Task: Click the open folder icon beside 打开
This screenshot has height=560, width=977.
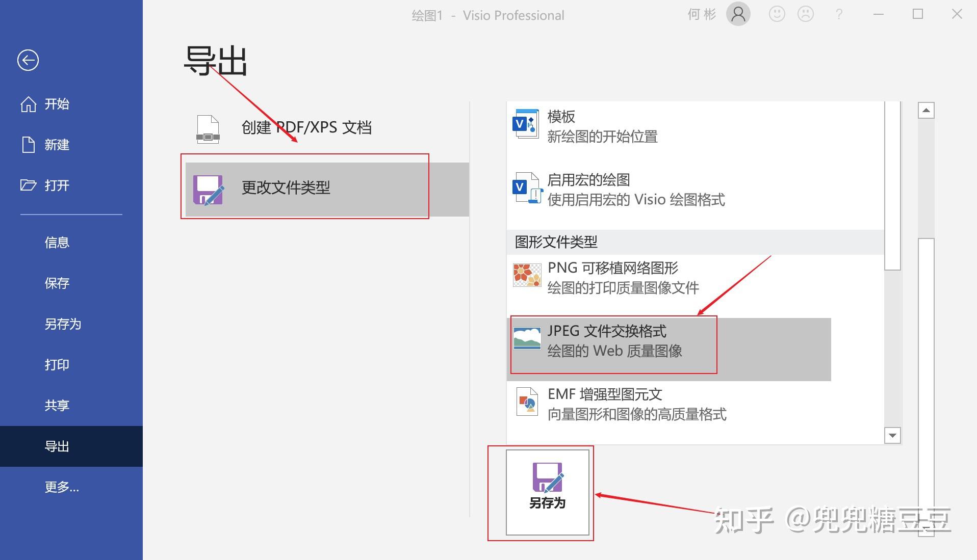Action: click(29, 185)
